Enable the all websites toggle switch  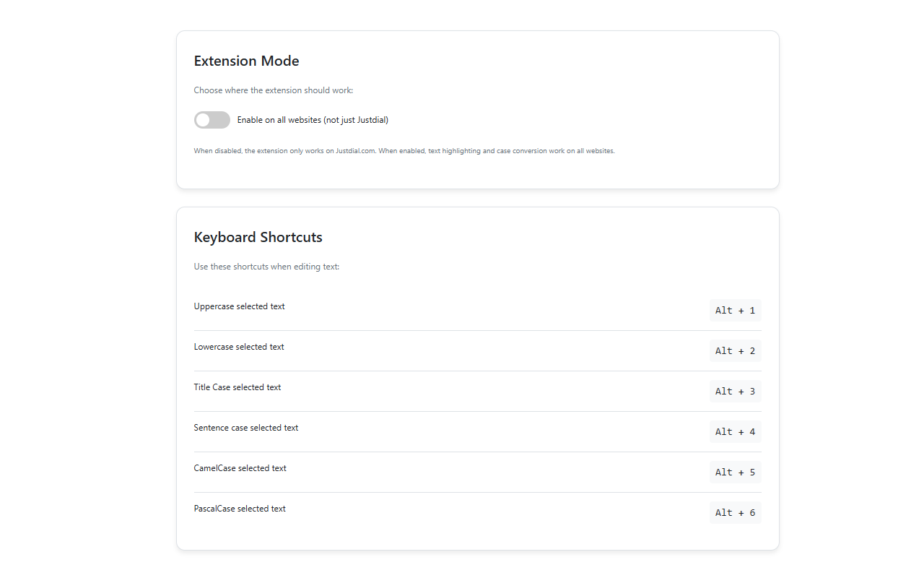click(x=212, y=120)
